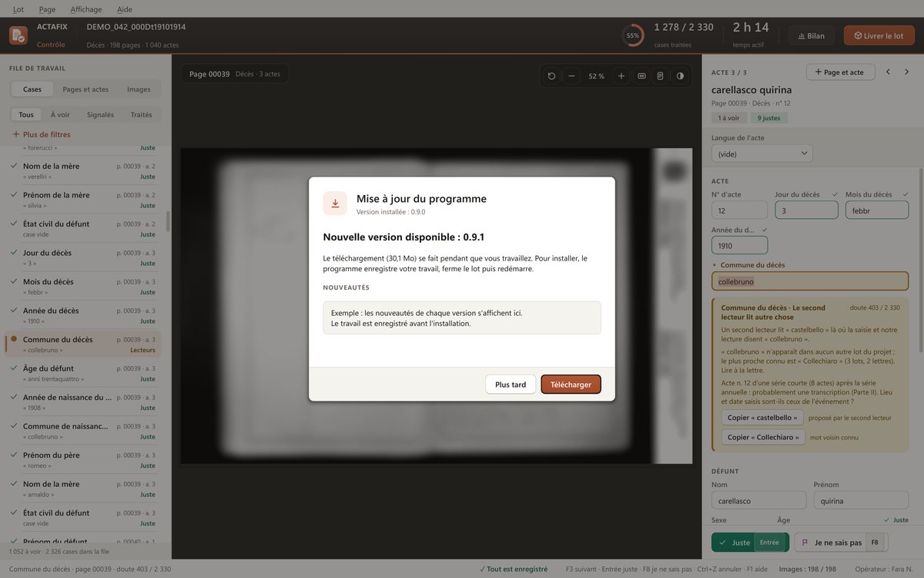Image resolution: width=924 pixels, height=578 pixels.
Task: Open the Bilan report
Action: pos(812,35)
